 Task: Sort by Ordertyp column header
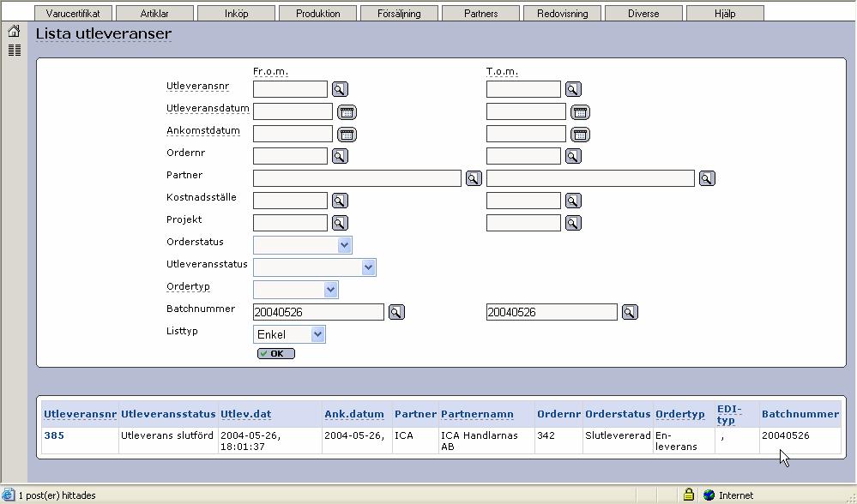click(x=680, y=414)
